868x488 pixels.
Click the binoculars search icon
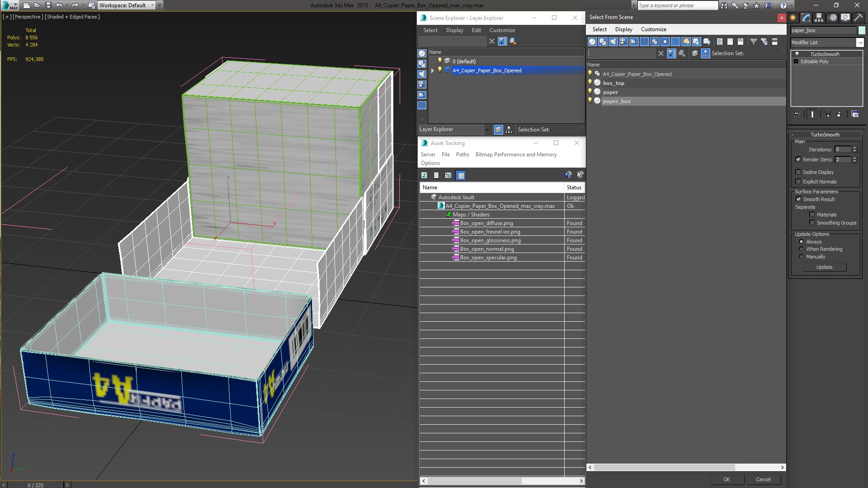click(724, 5)
